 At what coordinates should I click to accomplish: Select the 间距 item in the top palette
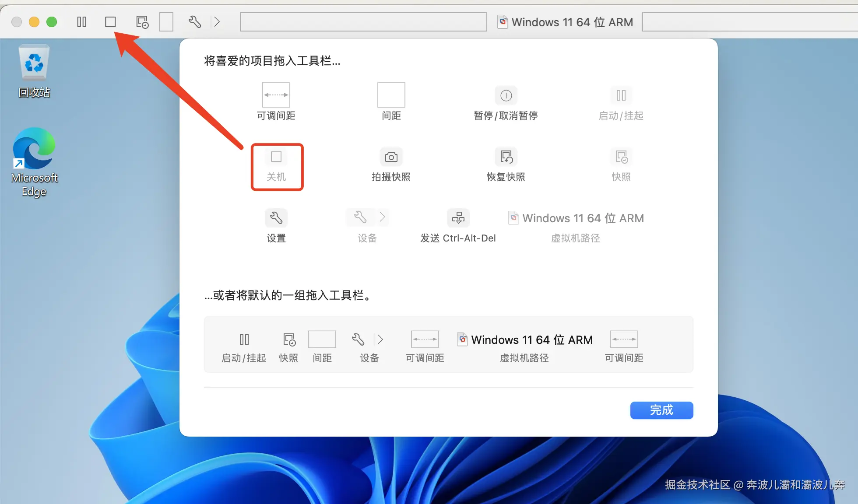(391, 102)
